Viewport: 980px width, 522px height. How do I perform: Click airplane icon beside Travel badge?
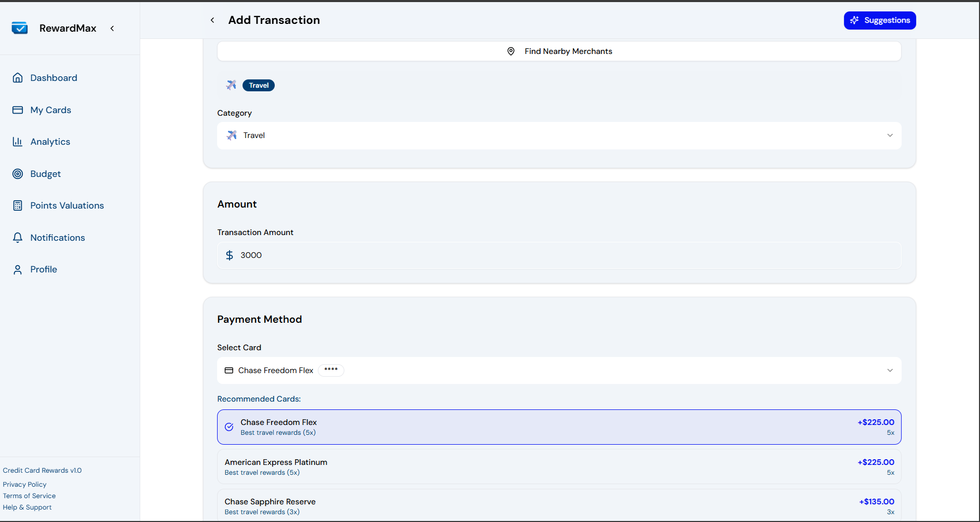(231, 85)
